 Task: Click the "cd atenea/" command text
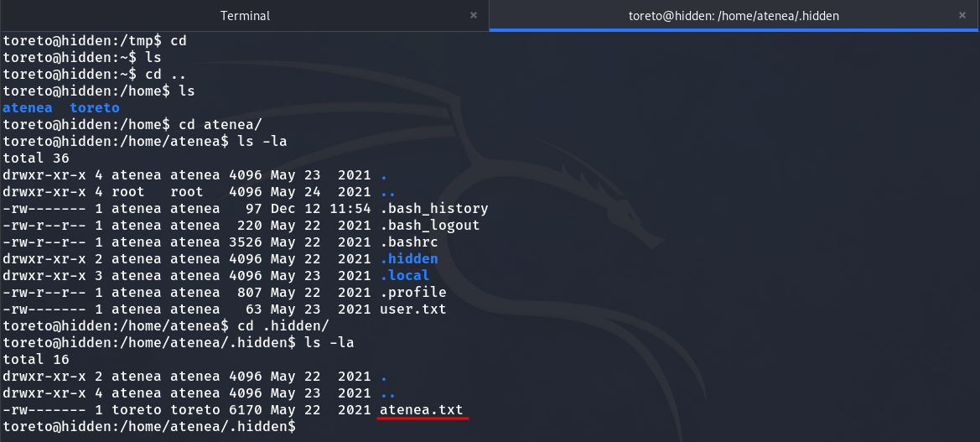pyautogui.click(x=220, y=124)
